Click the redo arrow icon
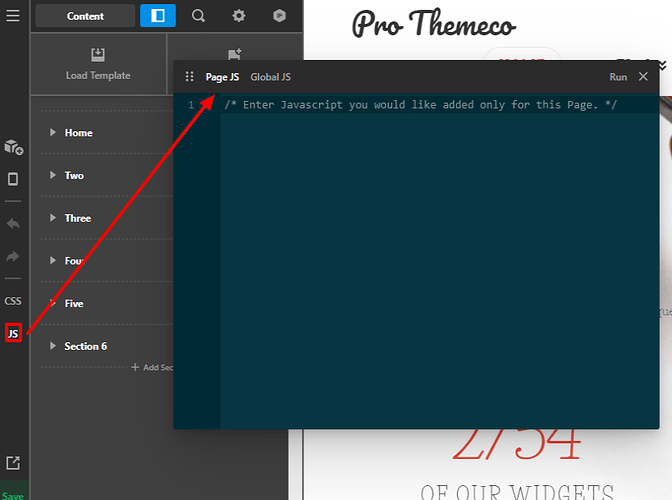Image resolution: width=672 pixels, height=500 pixels. coord(13,256)
